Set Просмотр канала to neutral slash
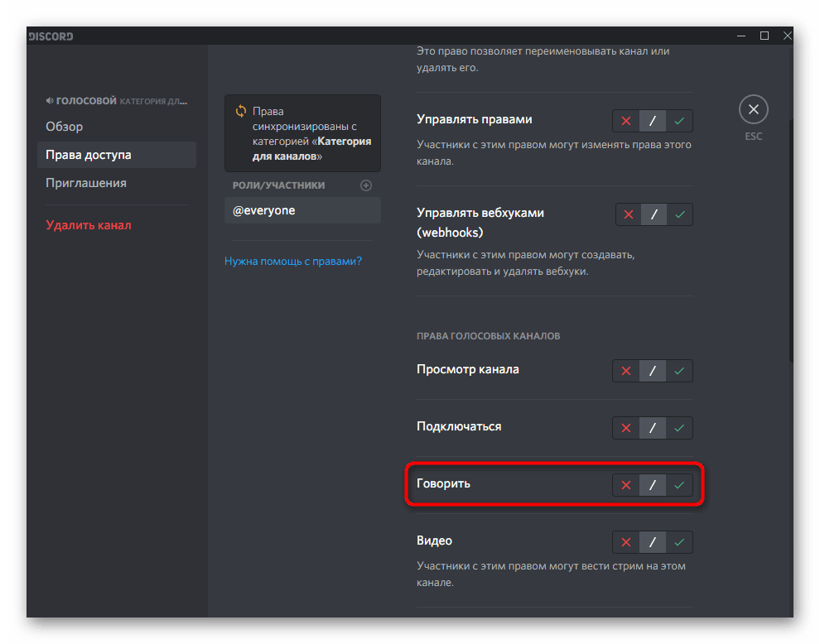This screenshot has height=644, width=820. click(x=652, y=371)
